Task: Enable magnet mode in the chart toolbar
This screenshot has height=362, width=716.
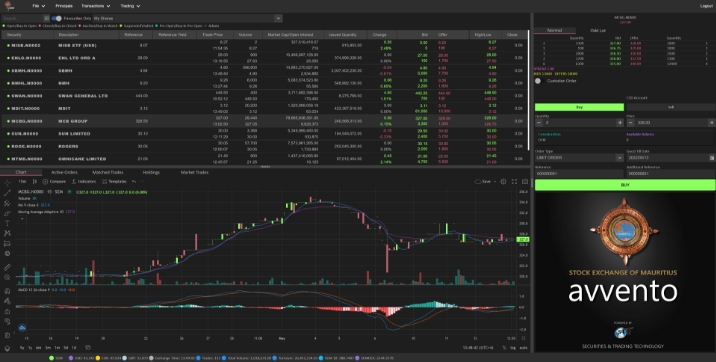Action: 7,291
